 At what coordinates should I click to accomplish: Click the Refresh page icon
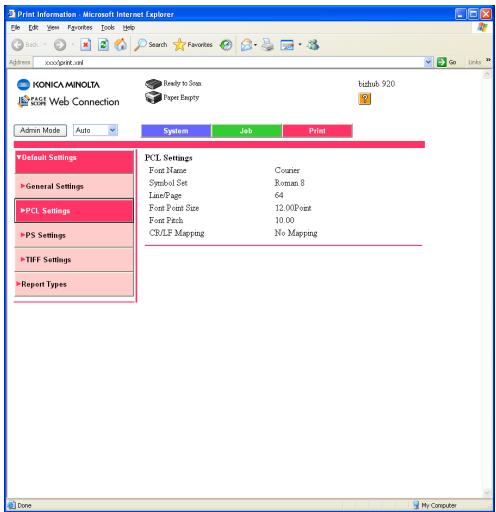[x=103, y=45]
